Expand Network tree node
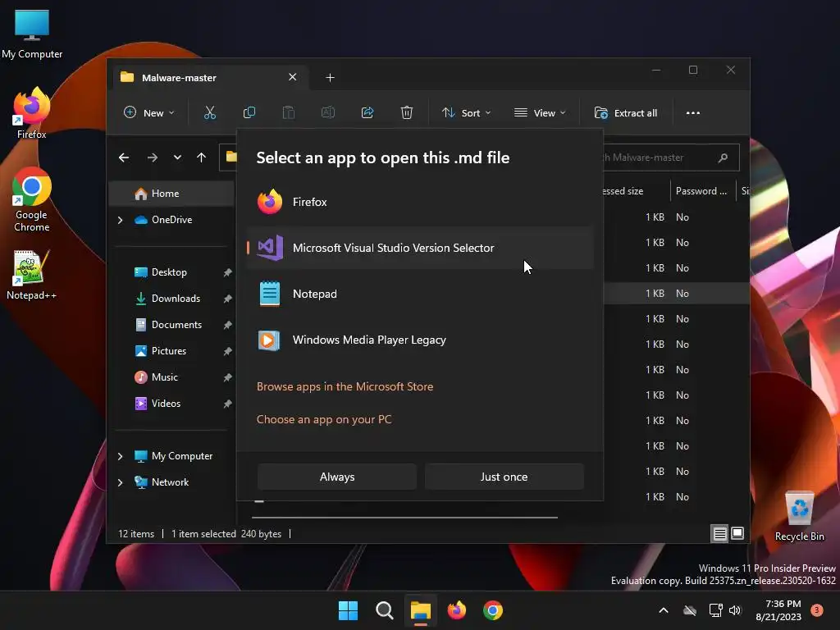 tap(120, 482)
